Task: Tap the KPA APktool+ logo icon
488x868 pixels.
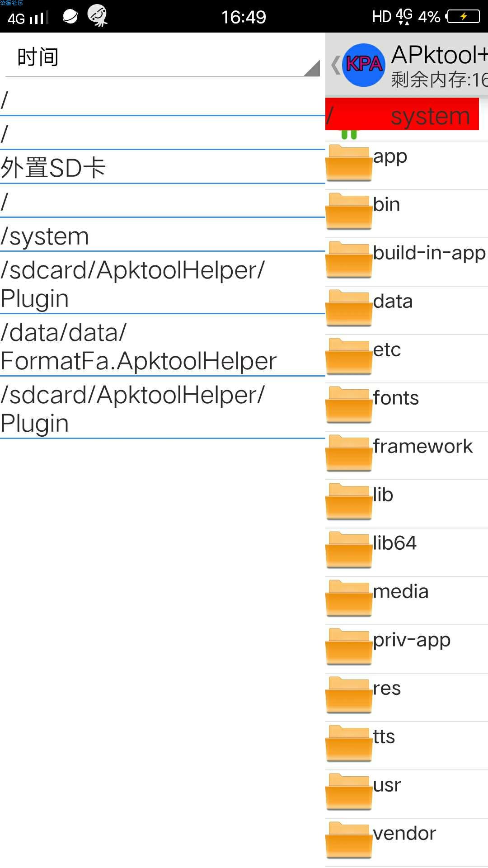Action: tap(363, 65)
